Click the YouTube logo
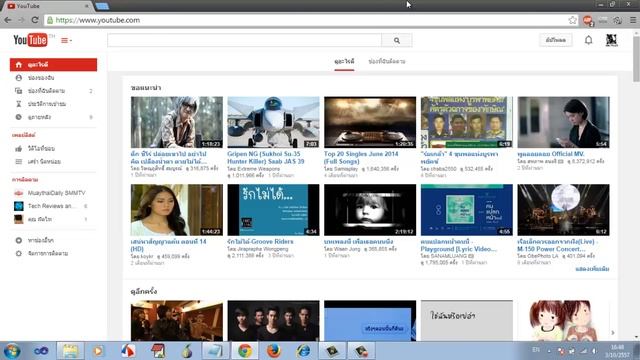The width and height of the screenshot is (640, 360). [x=30, y=40]
